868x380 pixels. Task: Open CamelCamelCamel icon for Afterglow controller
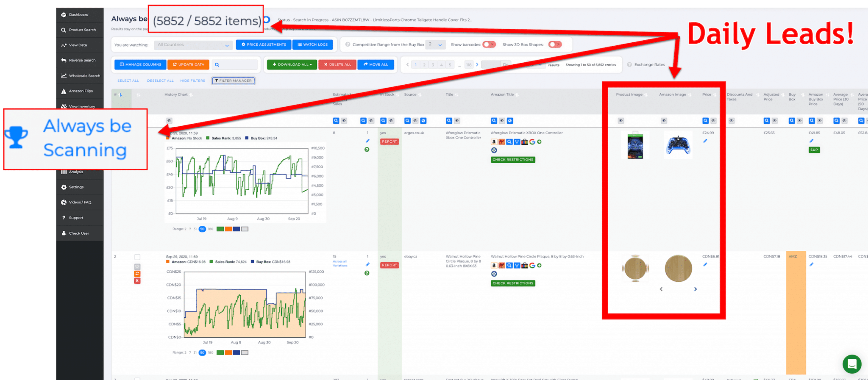pos(501,142)
